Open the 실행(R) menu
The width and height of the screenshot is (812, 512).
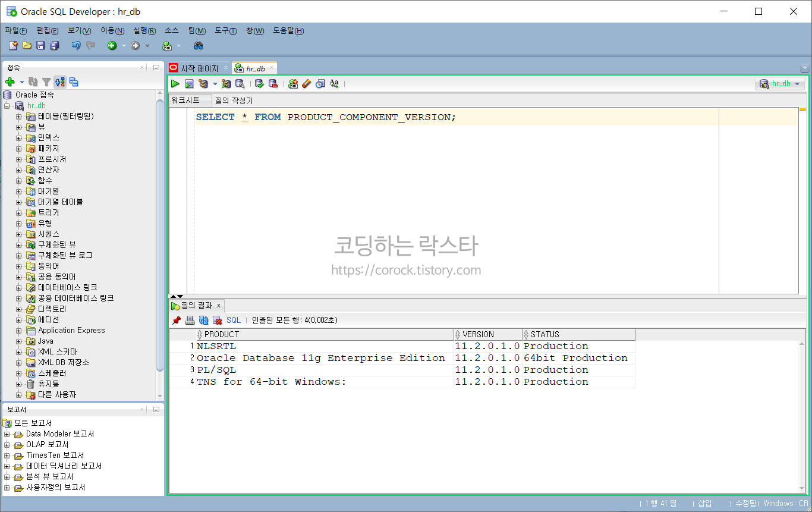(x=144, y=31)
